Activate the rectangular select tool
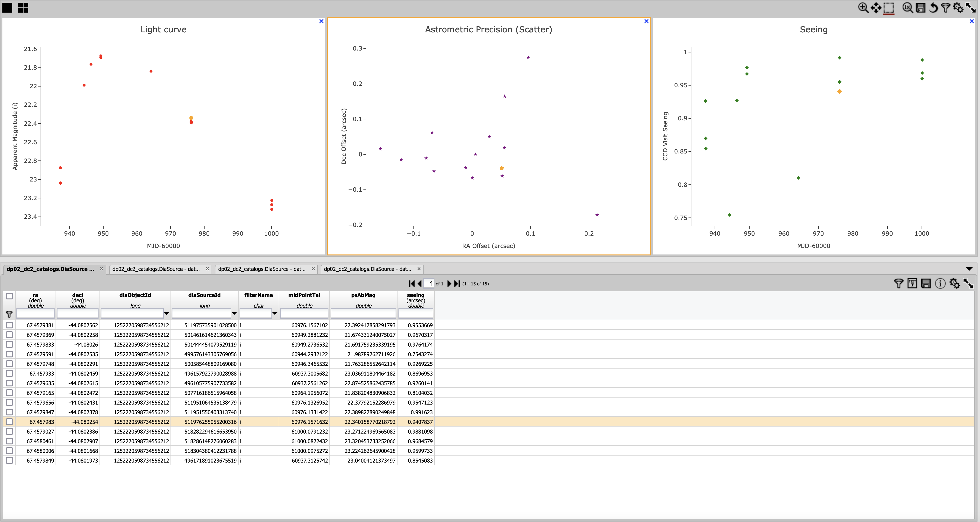This screenshot has height=522, width=980. (889, 8)
